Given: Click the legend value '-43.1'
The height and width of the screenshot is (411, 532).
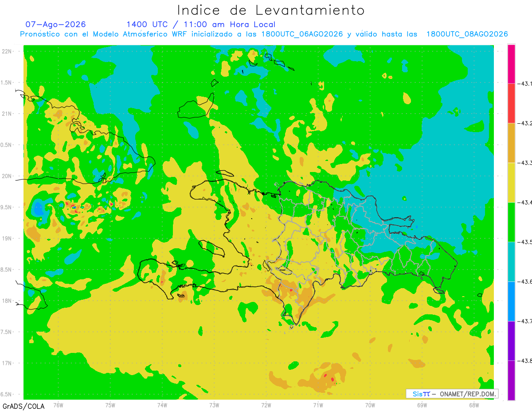Looking at the screenshot, I should (524, 83).
